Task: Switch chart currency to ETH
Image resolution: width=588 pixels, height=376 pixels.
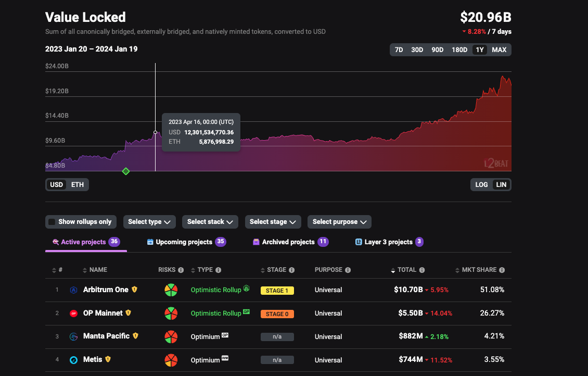Action: [x=78, y=185]
